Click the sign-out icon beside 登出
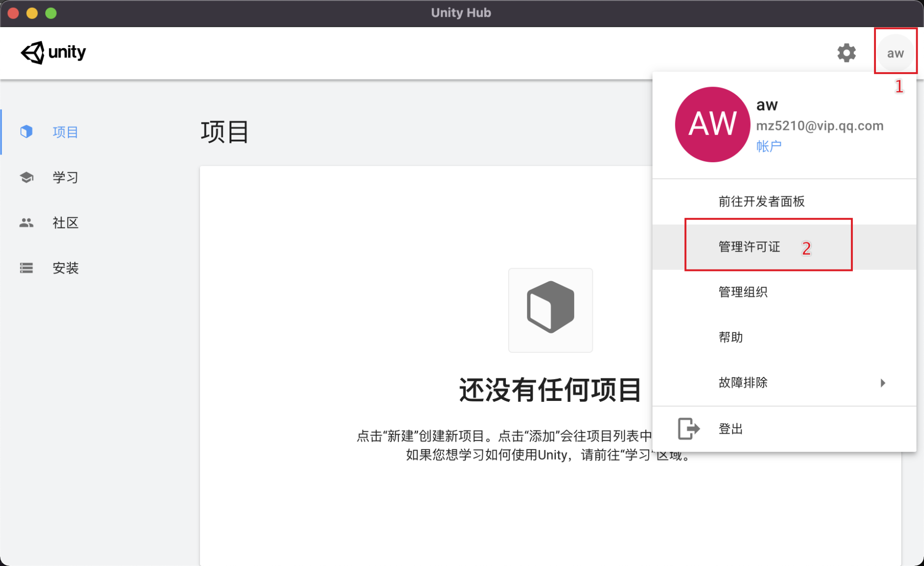This screenshot has height=566, width=924. [689, 428]
